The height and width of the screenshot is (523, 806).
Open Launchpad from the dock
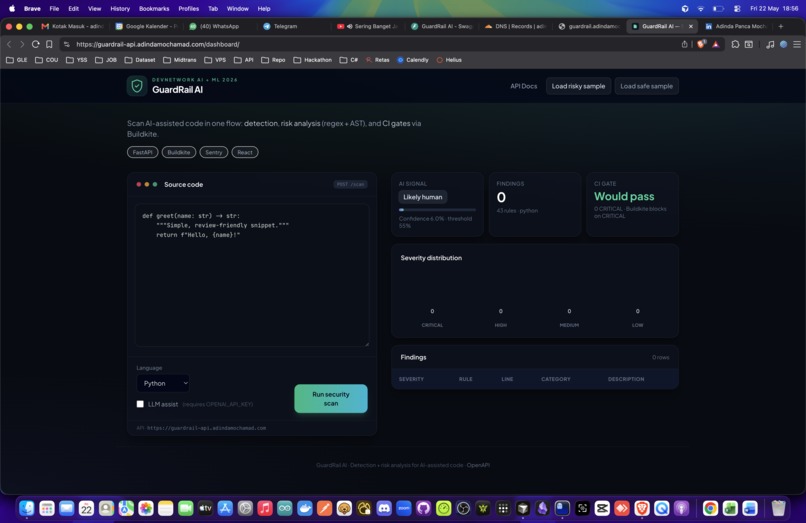pos(47,509)
